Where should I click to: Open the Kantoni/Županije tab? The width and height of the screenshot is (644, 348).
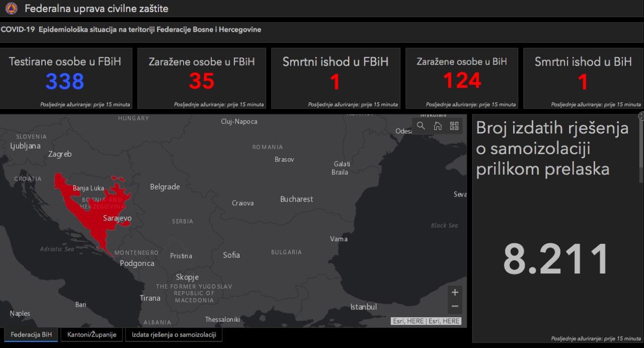(92, 334)
